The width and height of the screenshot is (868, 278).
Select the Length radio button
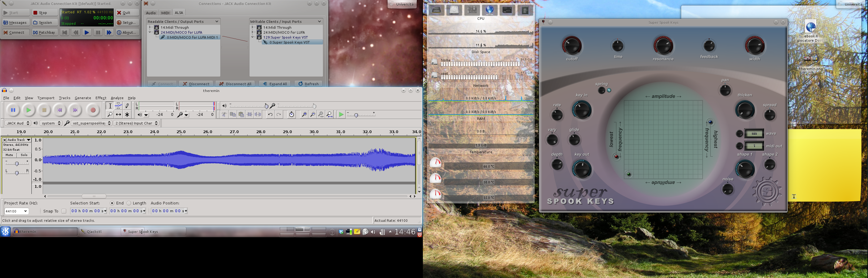(x=129, y=203)
